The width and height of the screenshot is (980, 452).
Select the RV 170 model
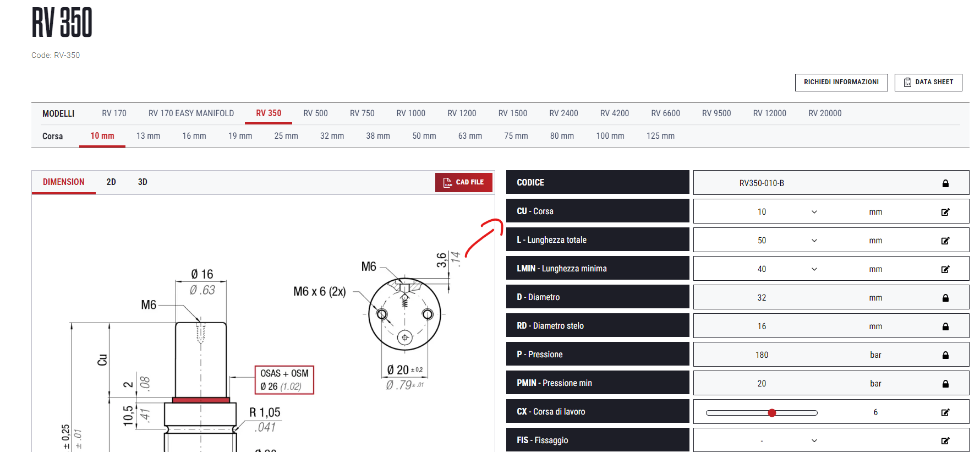(x=114, y=113)
